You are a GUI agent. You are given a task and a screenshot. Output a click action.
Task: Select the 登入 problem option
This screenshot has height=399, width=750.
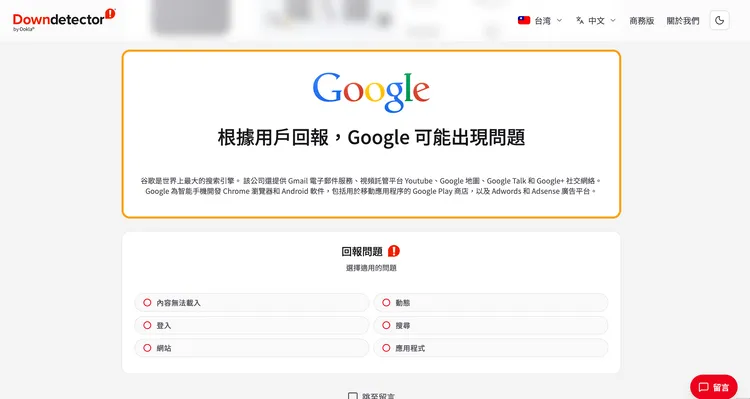(252, 325)
